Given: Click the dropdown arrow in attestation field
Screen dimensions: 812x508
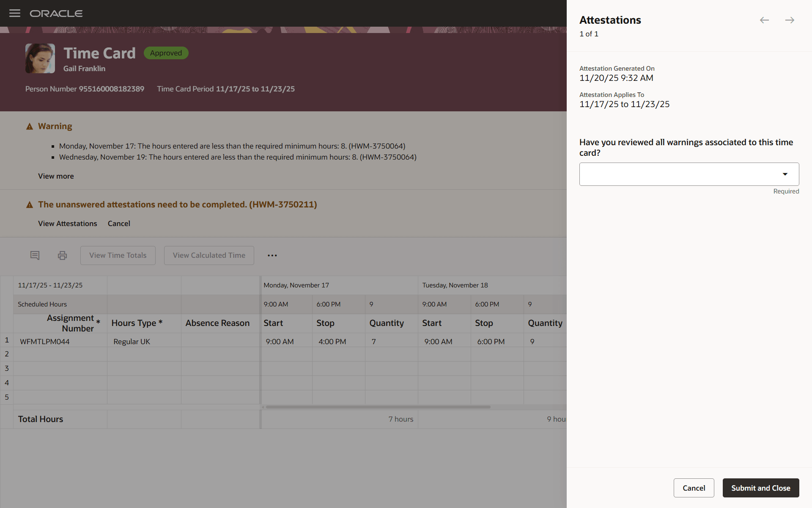Looking at the screenshot, I should point(785,174).
